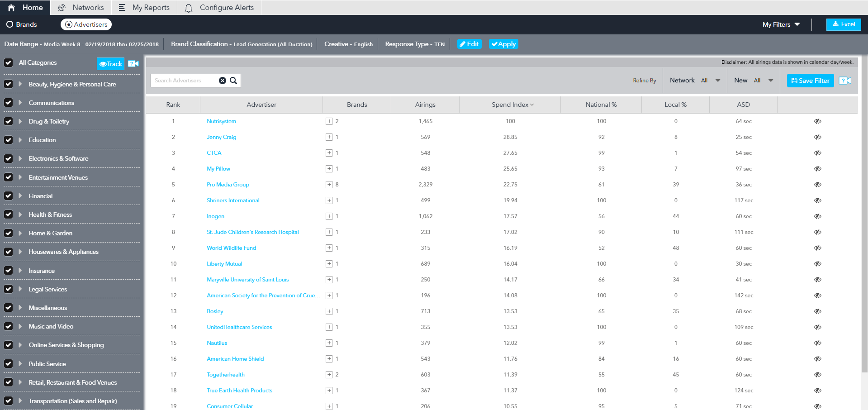Click hide-eye icon in St. Jude row
Viewport: 868px width, 410px height.
(818, 232)
